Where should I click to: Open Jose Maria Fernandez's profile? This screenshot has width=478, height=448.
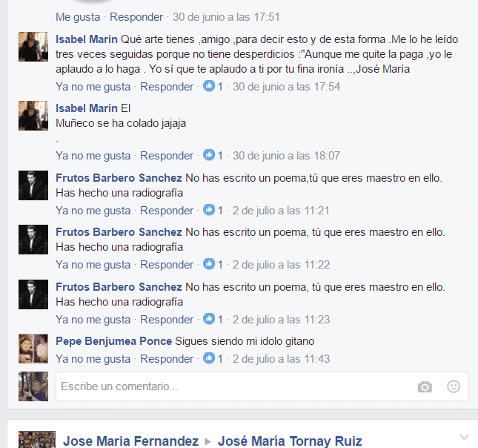click(x=130, y=441)
